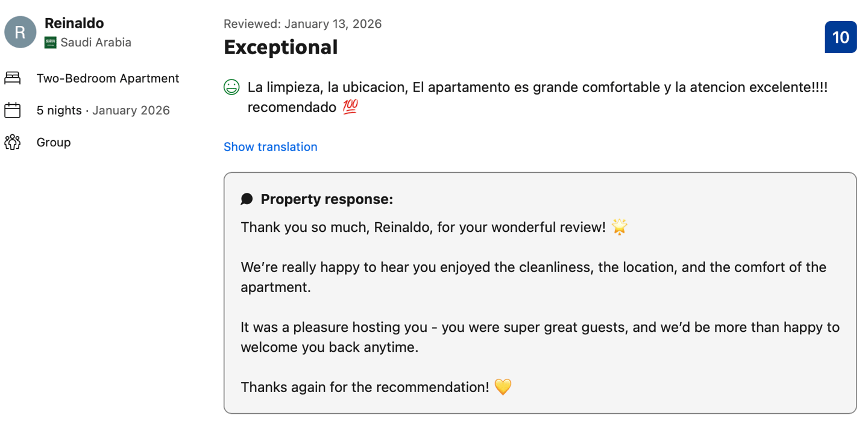This screenshot has width=868, height=424.
Task: Click the glowing star emoji
Action: [619, 227]
